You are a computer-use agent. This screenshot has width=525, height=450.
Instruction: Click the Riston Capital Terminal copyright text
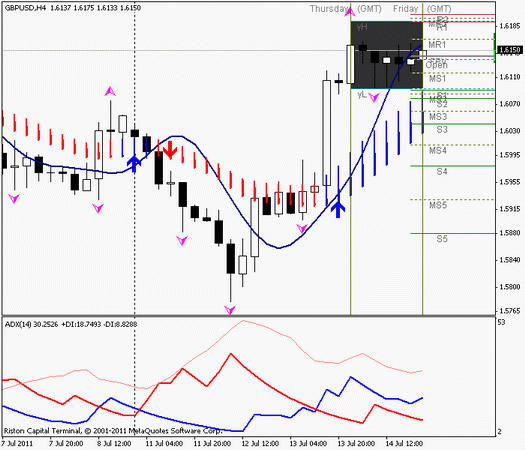click(x=113, y=431)
